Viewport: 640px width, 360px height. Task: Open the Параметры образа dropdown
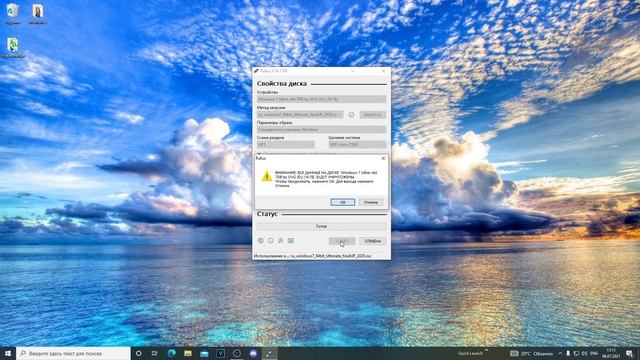click(x=321, y=130)
